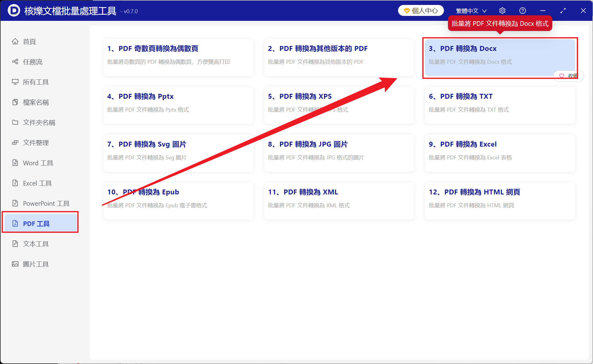Image resolution: width=593 pixels, height=364 pixels.
Task: Open tool 2 PDF 轉換為其他版本的 PDF
Action: (x=339, y=57)
